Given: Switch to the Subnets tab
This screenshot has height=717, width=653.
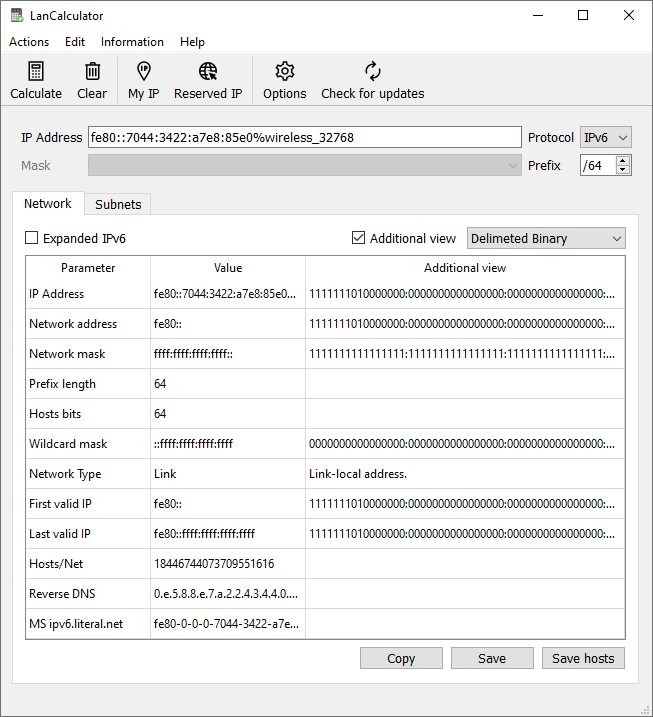Looking at the screenshot, I should click(x=118, y=204).
